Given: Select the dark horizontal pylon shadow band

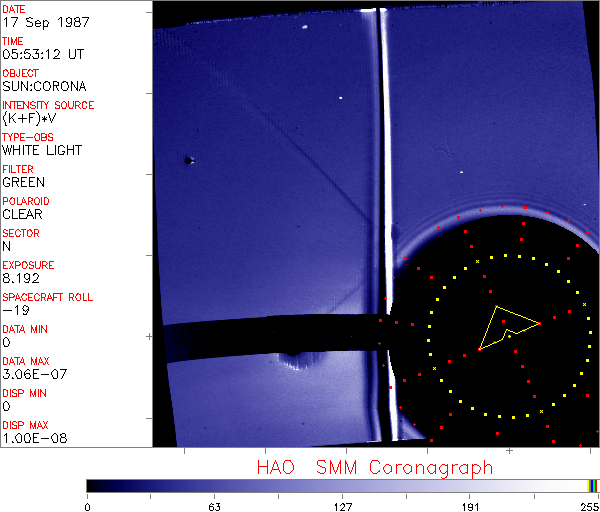Looking at the screenshot, I should click(270, 340).
